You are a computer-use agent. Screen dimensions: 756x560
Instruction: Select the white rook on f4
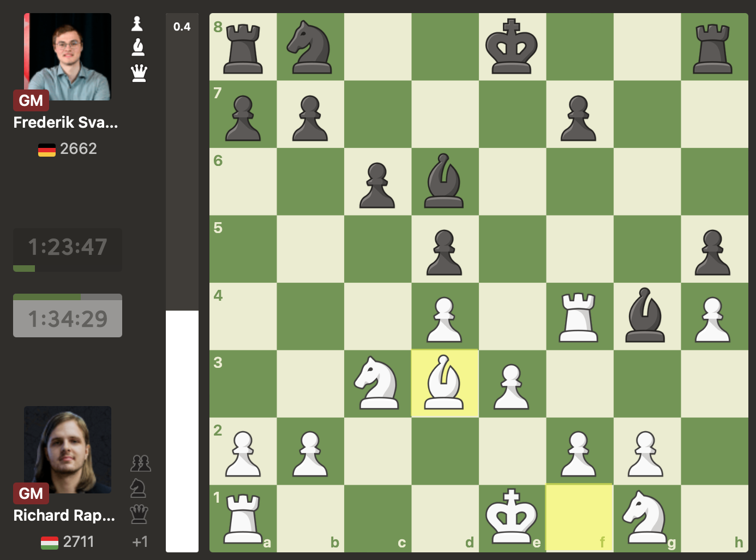(x=579, y=317)
